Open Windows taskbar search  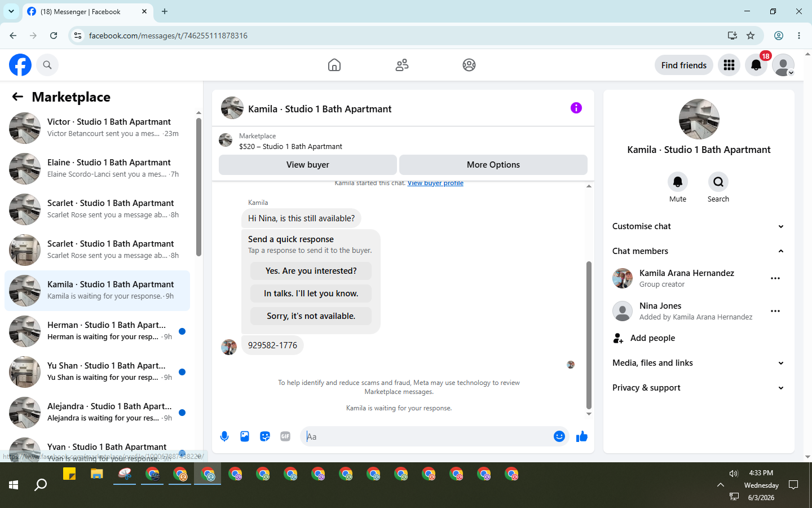(x=41, y=485)
